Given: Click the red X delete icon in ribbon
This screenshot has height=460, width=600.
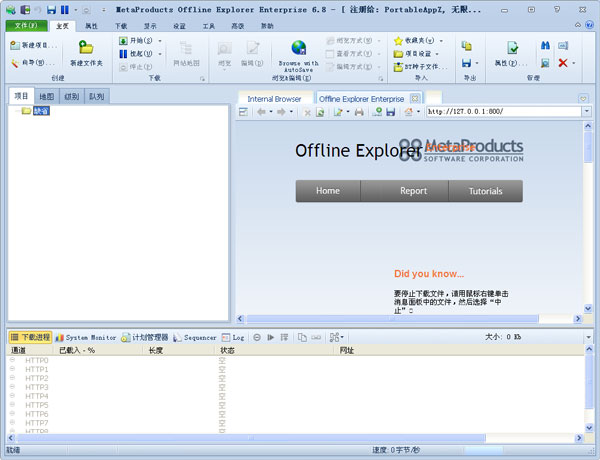Looking at the screenshot, I should tap(562, 63).
